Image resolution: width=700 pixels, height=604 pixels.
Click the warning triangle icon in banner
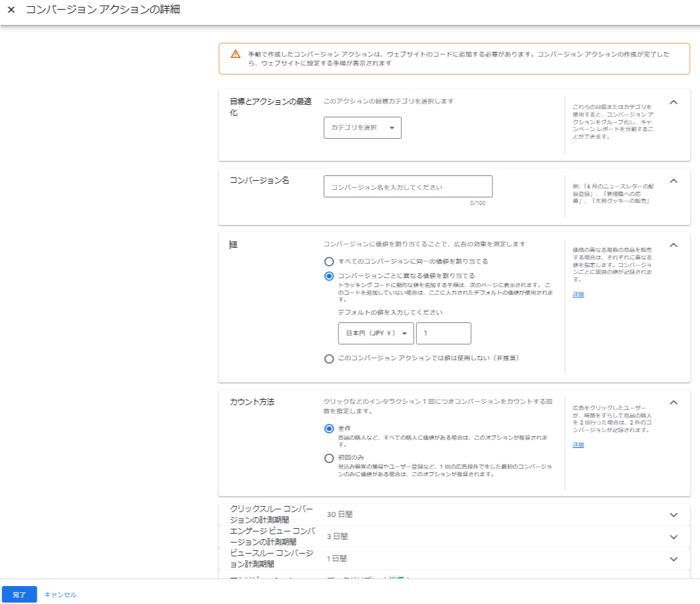point(235,54)
